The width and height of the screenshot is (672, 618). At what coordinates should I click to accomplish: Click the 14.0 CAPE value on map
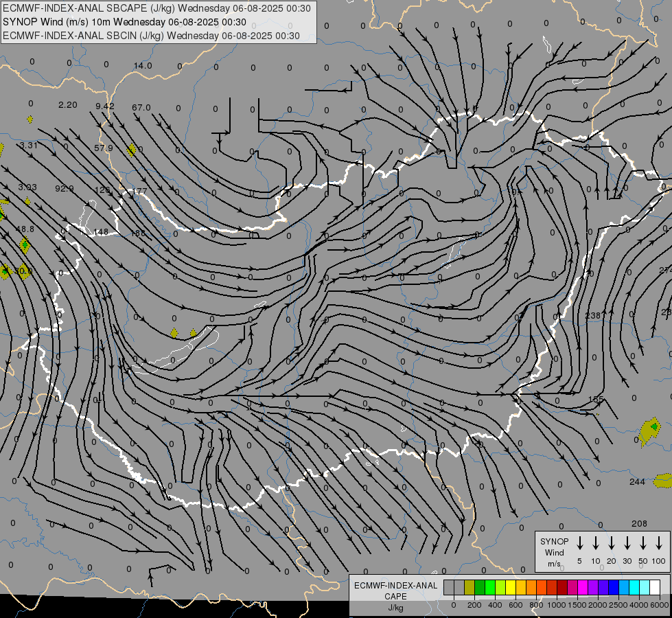pyautogui.click(x=143, y=66)
